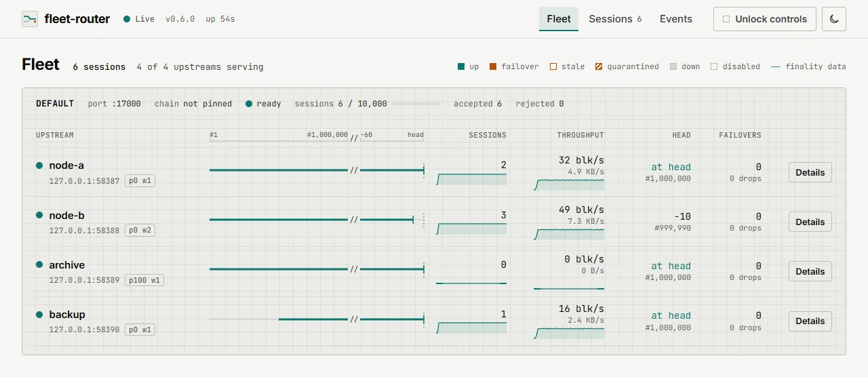Click the 'up' legend swatch
Image resolution: width=868 pixels, height=377 pixels.
(461, 66)
